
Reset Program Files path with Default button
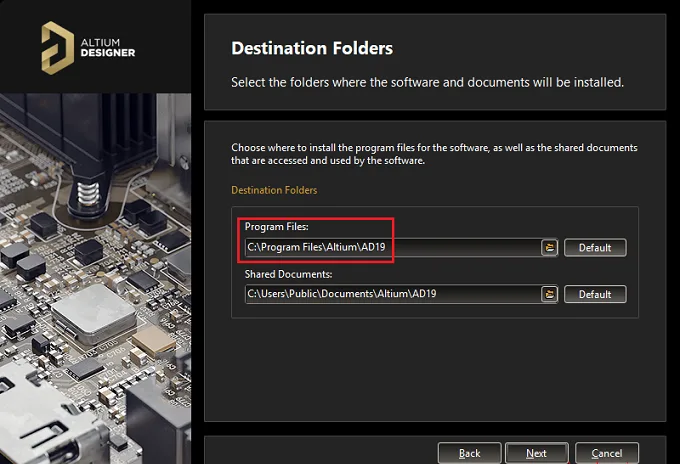pos(595,248)
